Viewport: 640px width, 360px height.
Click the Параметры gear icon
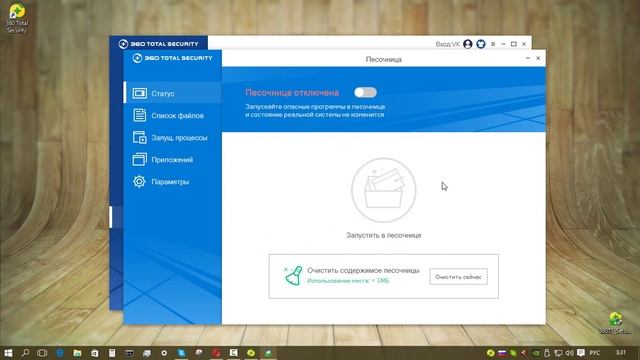pyautogui.click(x=139, y=182)
